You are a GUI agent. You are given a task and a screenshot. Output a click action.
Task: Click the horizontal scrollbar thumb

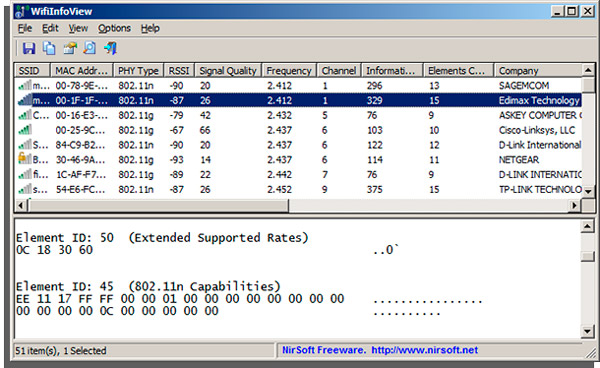[158, 206]
